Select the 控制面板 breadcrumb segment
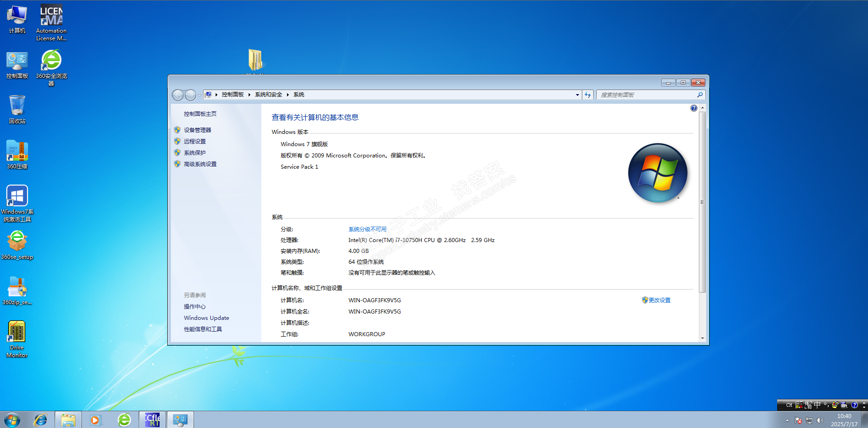Screen dimensions: 868x428 point(233,95)
